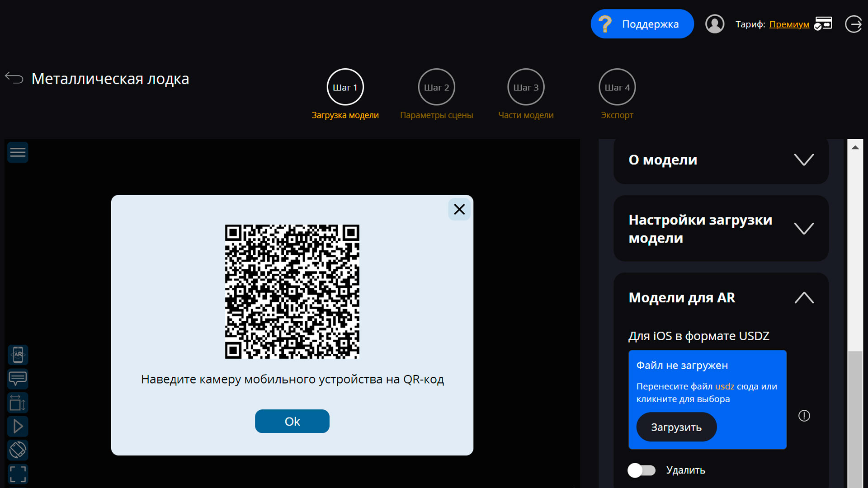Viewport: 868px width, 488px height.
Task: Open the annotations speech bubble tool
Action: 18,379
